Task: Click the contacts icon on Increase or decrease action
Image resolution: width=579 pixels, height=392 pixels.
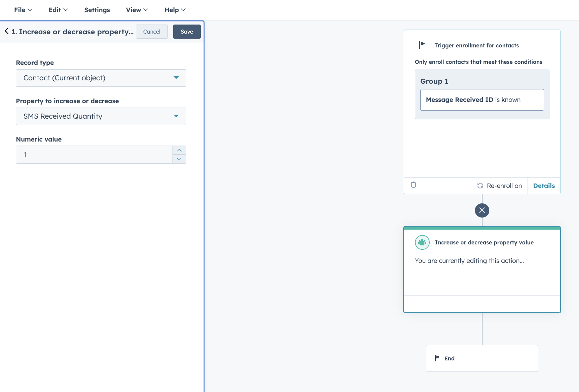Action: [x=422, y=242]
